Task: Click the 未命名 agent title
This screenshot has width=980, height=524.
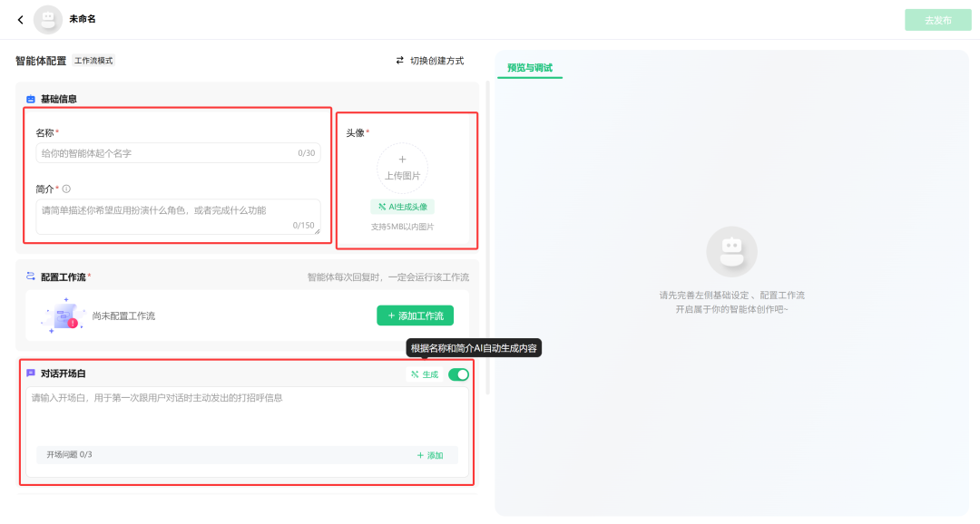Action: tap(83, 19)
